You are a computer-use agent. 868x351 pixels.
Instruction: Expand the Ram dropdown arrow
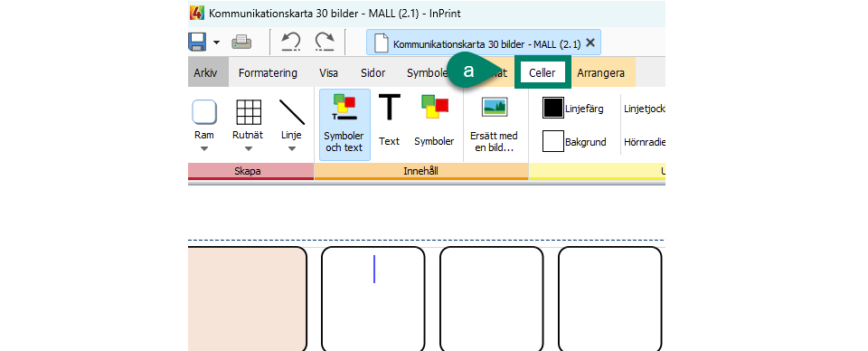[204, 148]
